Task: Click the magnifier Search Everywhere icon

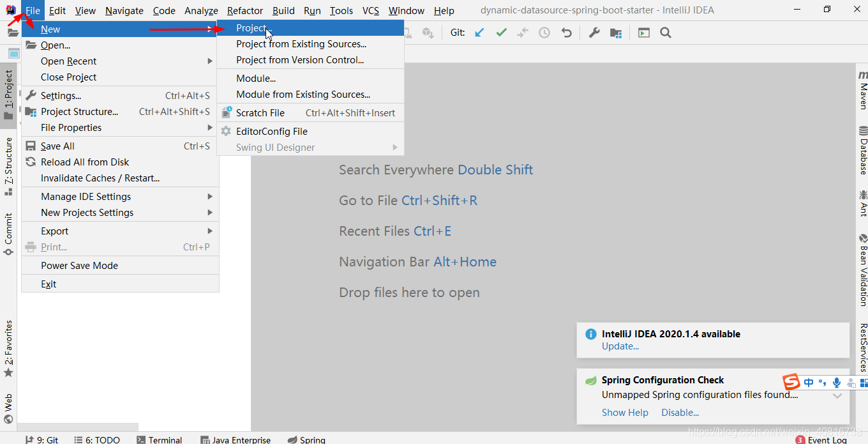Action: point(666,33)
